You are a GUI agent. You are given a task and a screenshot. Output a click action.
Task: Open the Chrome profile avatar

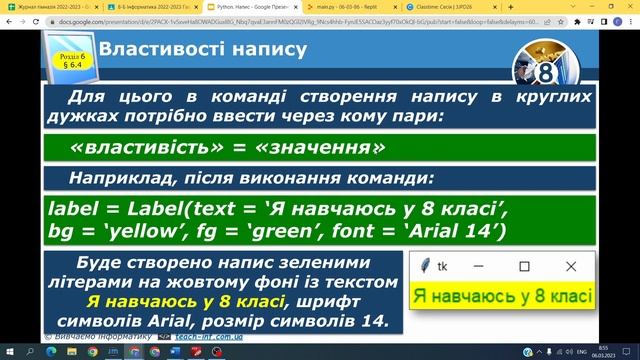pyautogui.click(x=618, y=22)
